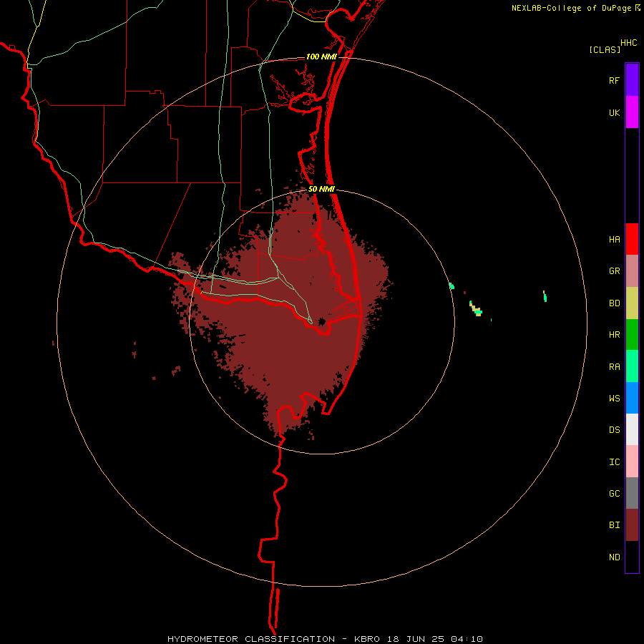Click the GC legend label
The width and height of the screenshot is (644, 644).
click(x=614, y=494)
